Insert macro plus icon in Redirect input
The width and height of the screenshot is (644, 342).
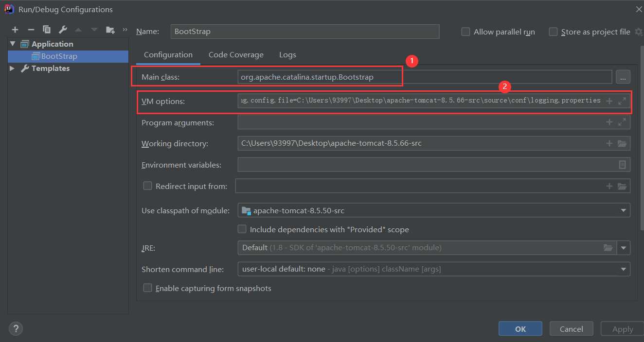click(x=609, y=186)
